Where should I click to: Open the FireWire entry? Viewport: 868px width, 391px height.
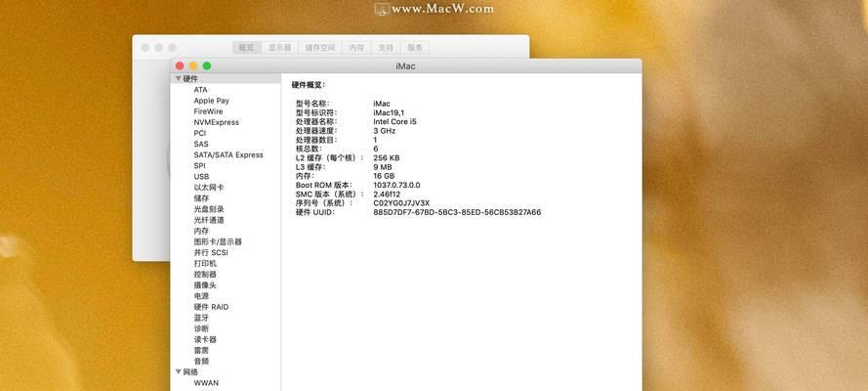[208, 111]
